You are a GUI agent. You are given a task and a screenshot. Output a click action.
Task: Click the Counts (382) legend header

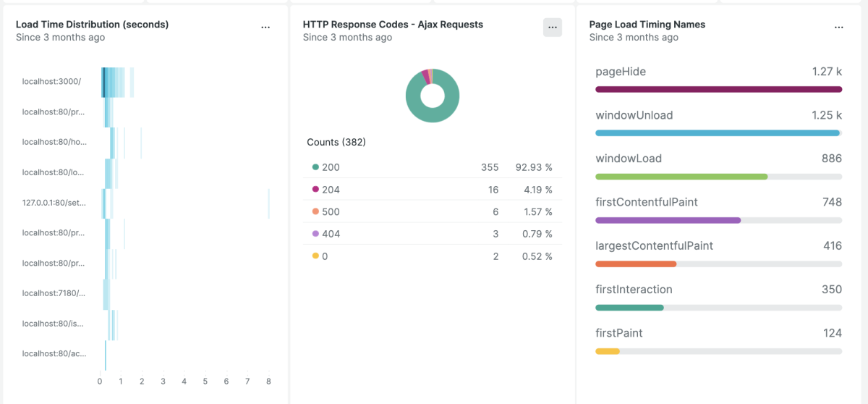tap(336, 143)
